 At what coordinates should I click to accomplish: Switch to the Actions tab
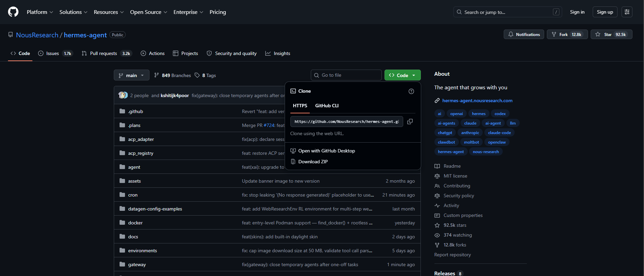tap(153, 53)
